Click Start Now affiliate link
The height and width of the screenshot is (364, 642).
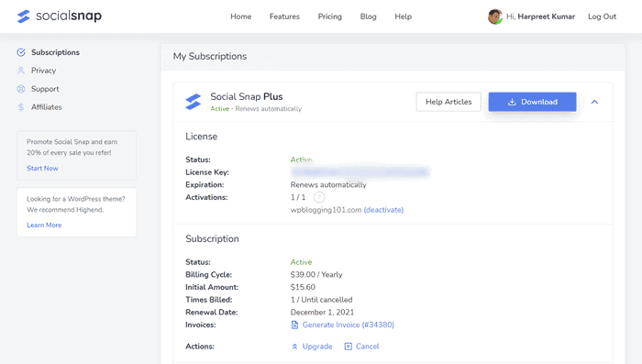(42, 169)
